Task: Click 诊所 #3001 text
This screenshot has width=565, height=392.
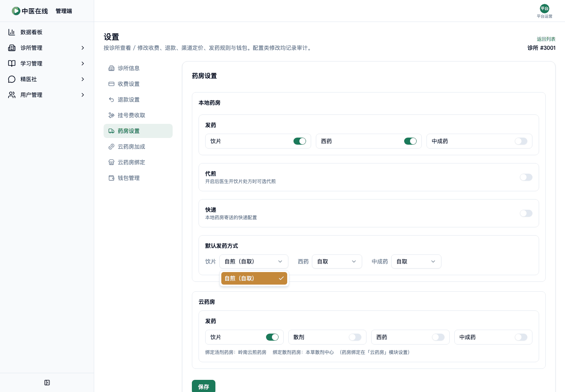Action: pos(541,48)
